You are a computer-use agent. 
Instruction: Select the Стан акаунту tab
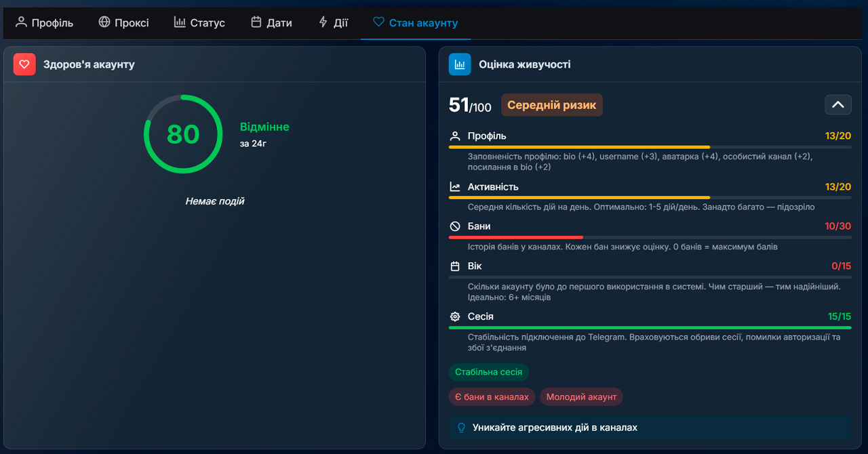416,23
